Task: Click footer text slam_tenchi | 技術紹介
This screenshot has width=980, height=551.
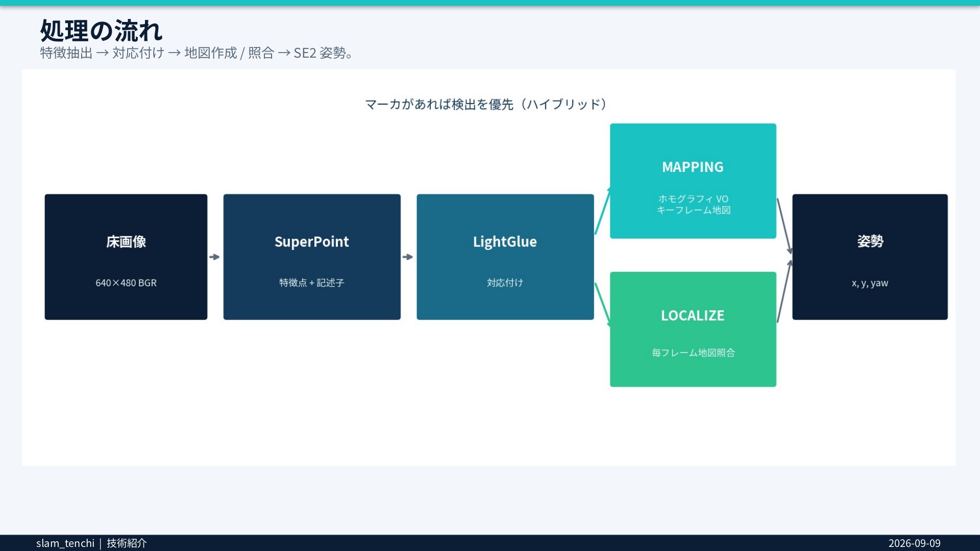Action: 91,543
